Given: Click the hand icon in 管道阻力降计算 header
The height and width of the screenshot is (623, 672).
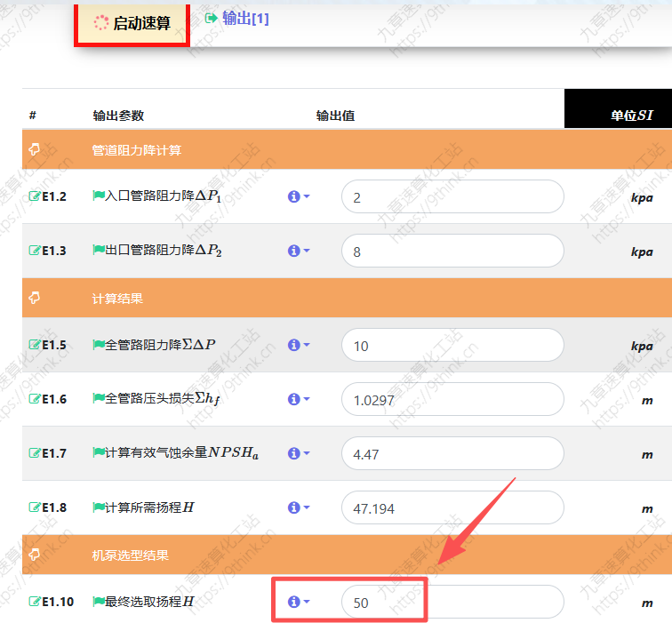Looking at the screenshot, I should tap(35, 149).
